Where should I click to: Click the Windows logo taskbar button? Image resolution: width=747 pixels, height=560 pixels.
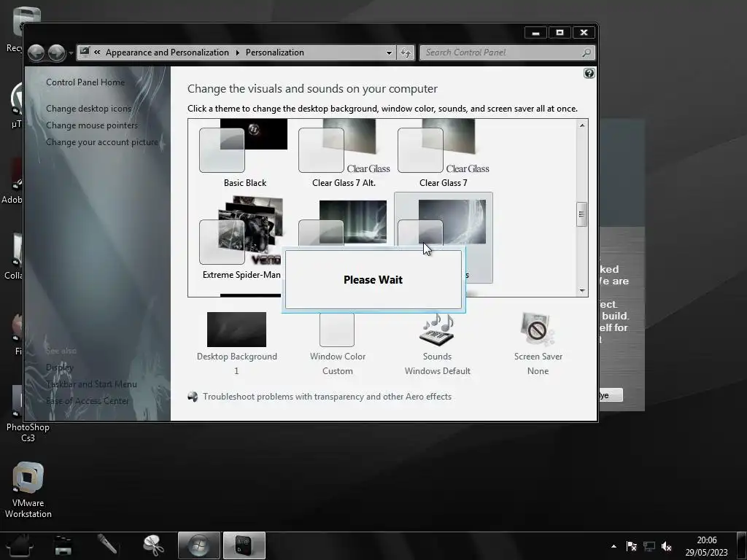pos(199,545)
